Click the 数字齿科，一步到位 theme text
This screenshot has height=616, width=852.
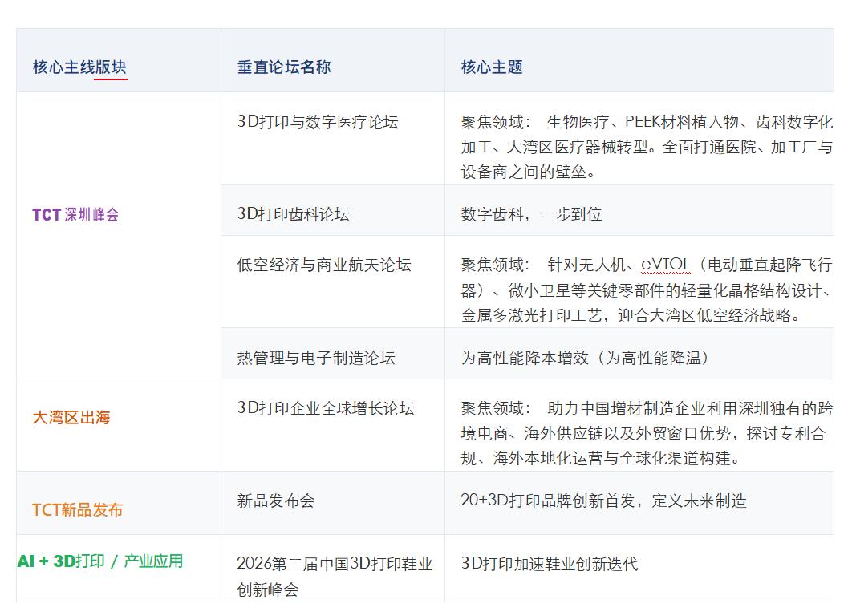click(531, 214)
